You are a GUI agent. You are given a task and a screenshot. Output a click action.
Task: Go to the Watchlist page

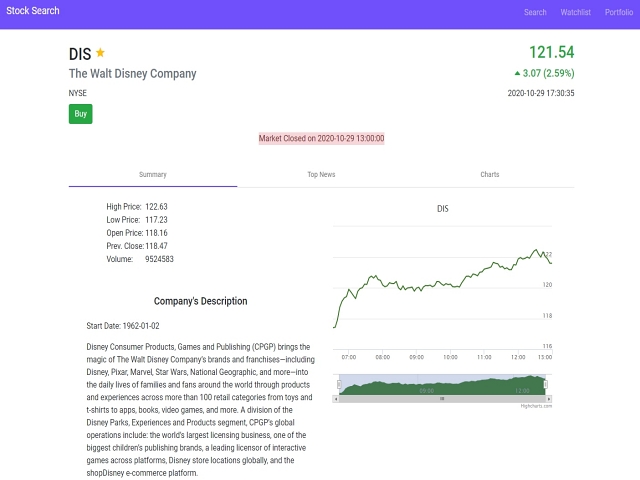pyautogui.click(x=575, y=13)
